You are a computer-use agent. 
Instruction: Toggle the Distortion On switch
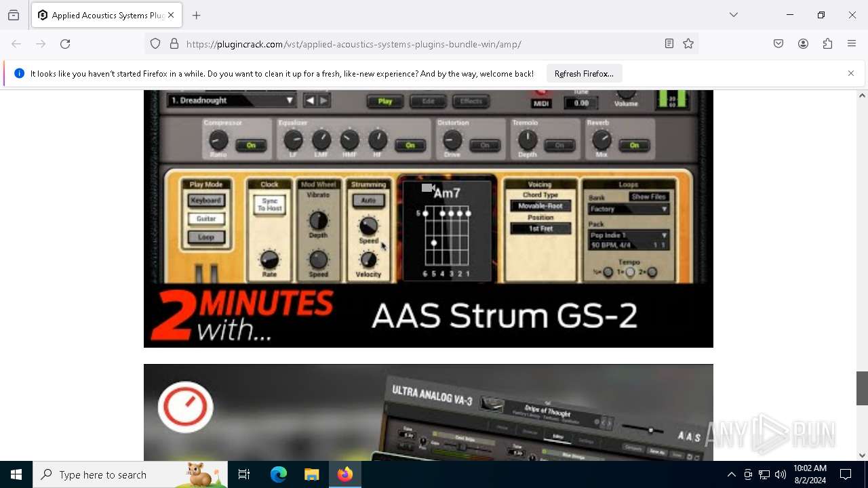pyautogui.click(x=485, y=145)
